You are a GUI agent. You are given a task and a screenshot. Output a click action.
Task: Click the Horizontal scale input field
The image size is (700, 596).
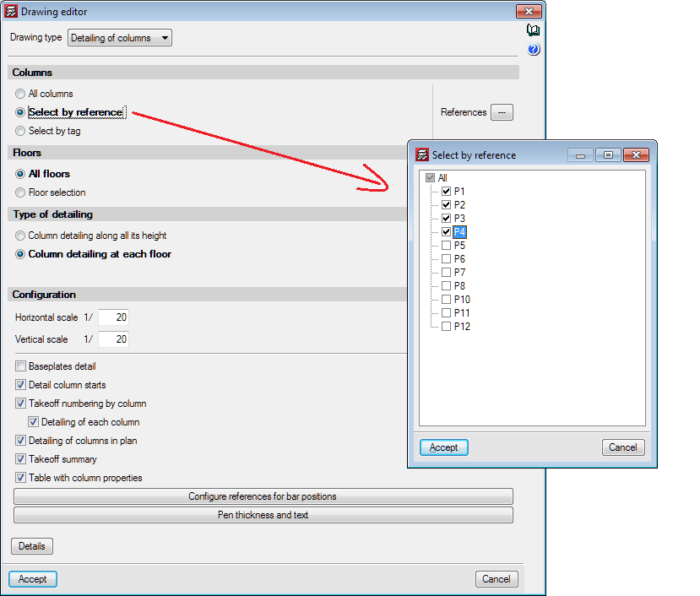tap(113, 317)
